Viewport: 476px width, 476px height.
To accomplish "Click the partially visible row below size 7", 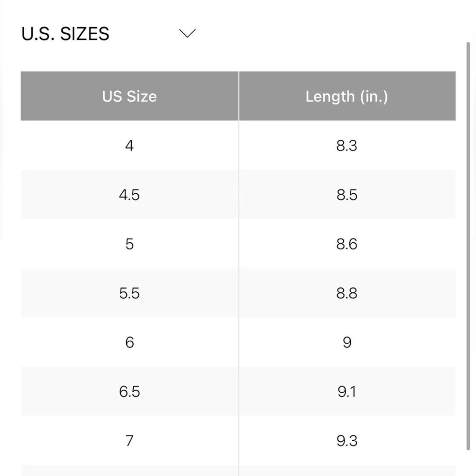I will (x=238, y=471).
